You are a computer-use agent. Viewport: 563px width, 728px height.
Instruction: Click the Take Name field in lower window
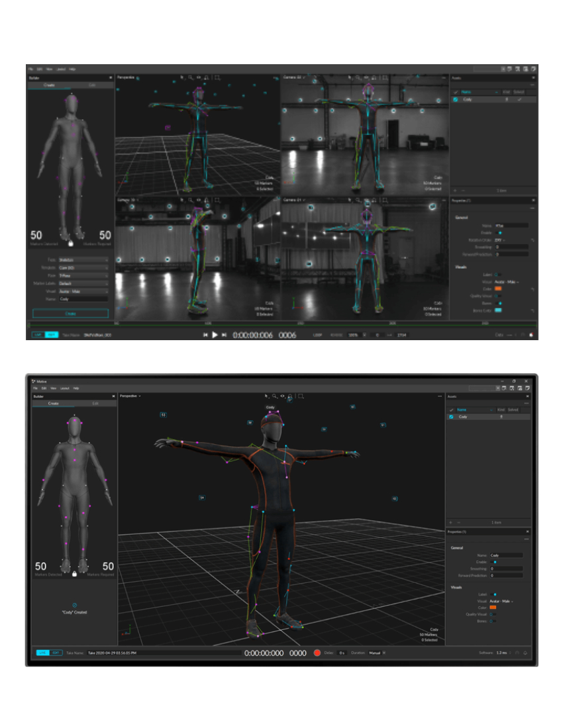tap(159, 653)
